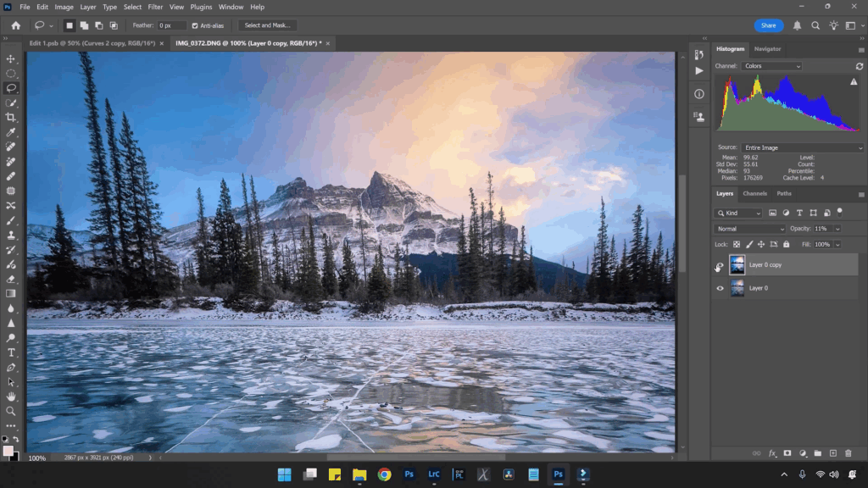
Task: Show the hidden Layer 0 copy layer
Action: pos(720,265)
